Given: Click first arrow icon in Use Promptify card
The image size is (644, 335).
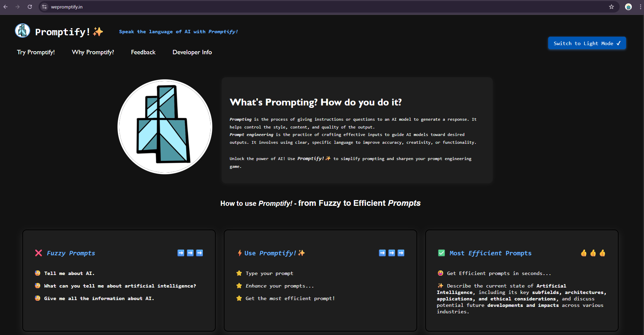Looking at the screenshot, I should tap(382, 253).
